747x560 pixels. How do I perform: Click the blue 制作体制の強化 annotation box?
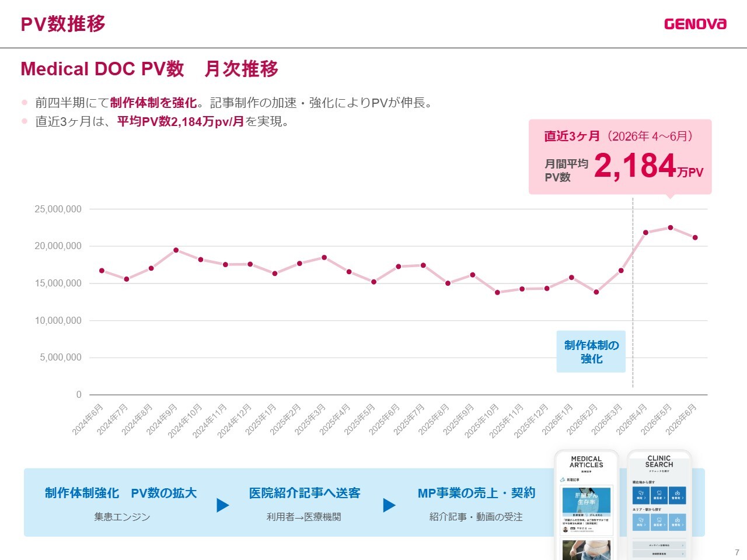(591, 352)
